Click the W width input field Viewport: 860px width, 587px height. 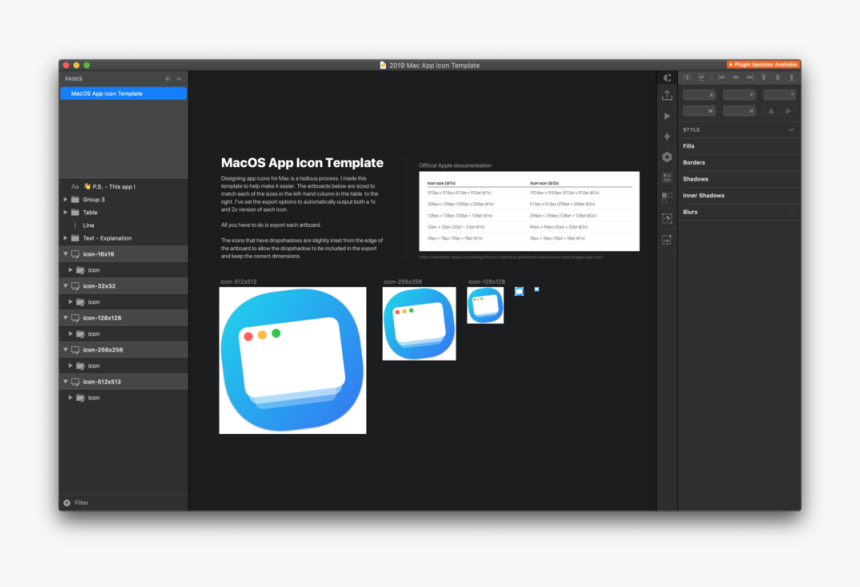tap(699, 111)
